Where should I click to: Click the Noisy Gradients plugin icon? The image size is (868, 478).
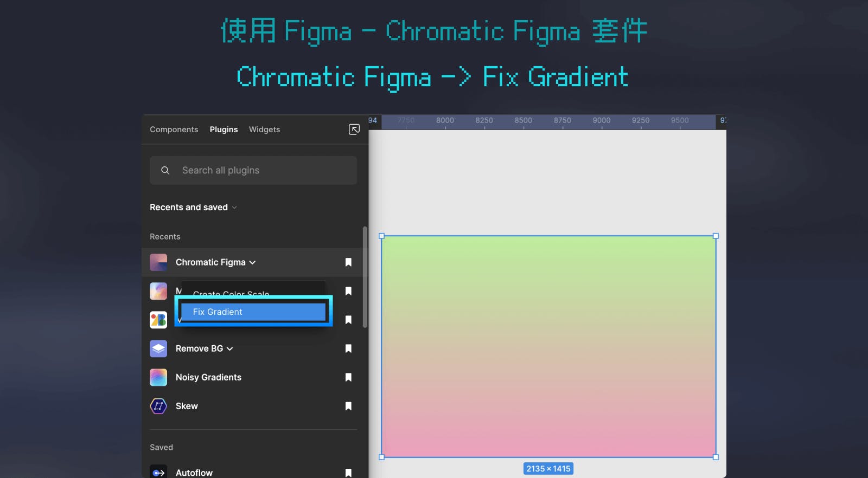[x=158, y=377]
